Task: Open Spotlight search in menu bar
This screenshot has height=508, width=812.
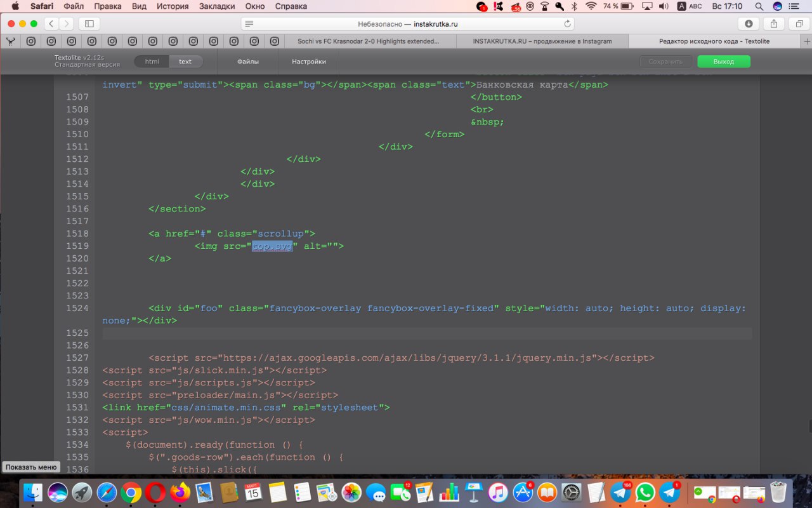Action: [x=759, y=6]
